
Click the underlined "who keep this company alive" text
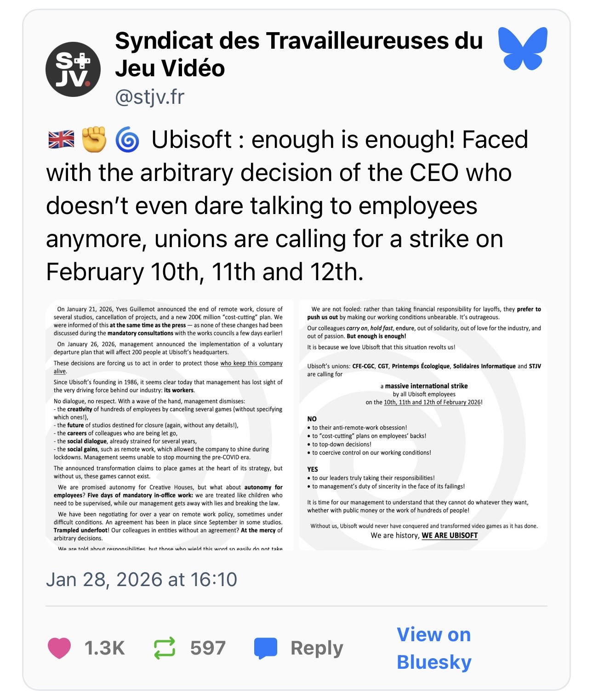(x=251, y=363)
